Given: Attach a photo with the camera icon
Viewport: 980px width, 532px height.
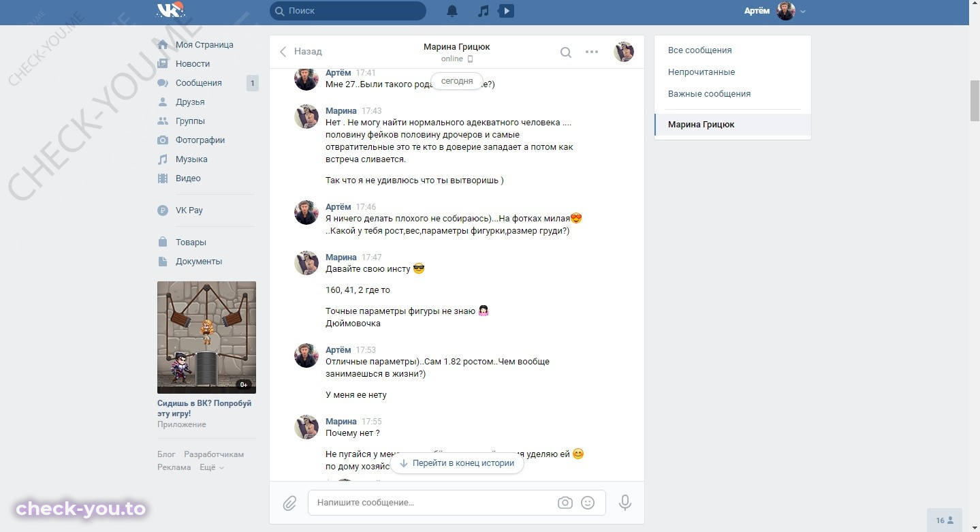Looking at the screenshot, I should pyautogui.click(x=565, y=503).
